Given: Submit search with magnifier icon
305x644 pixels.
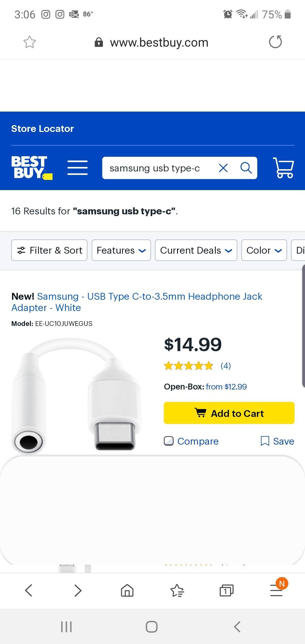Looking at the screenshot, I should point(246,168).
